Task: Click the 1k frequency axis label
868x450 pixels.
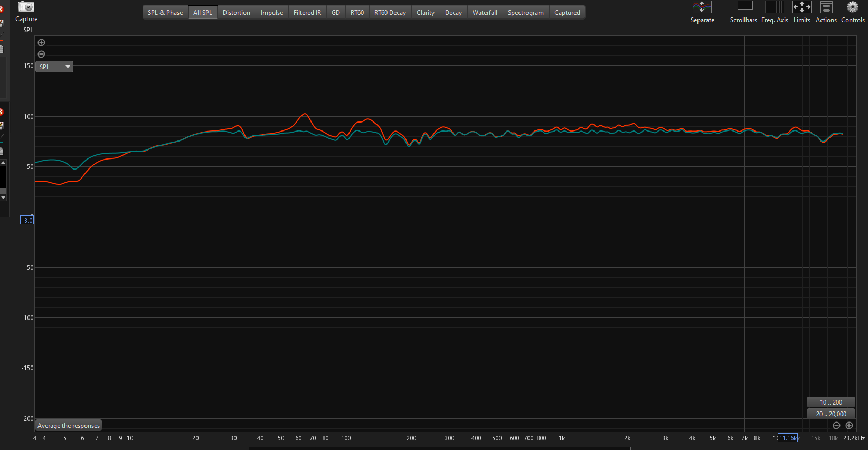Action: click(x=562, y=438)
